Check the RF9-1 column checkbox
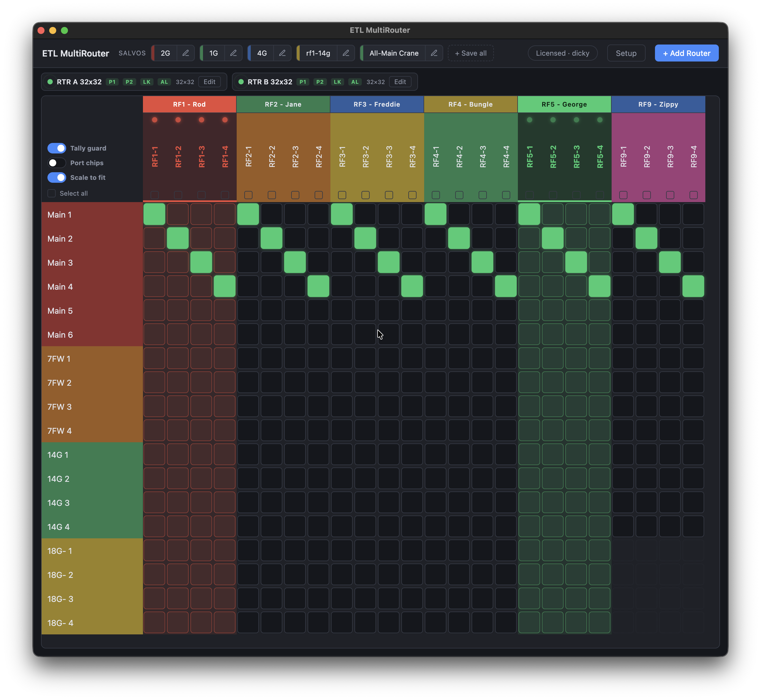Image resolution: width=761 pixels, height=700 pixels. click(623, 195)
